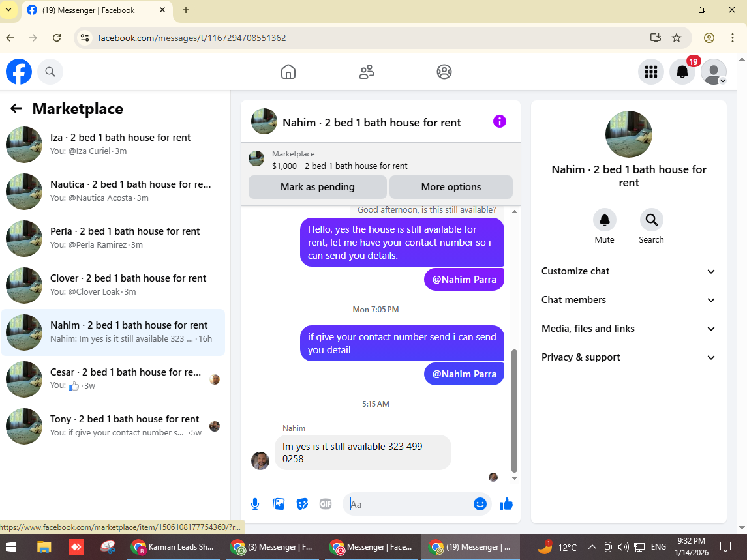This screenshot has width=747, height=560.
Task: Open the Groups icon in top navigation
Action: tap(444, 72)
